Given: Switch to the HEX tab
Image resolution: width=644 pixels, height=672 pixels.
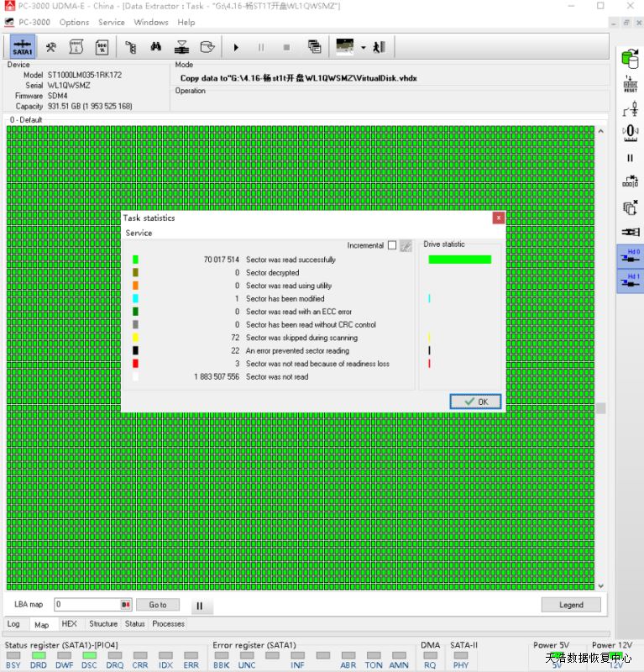Looking at the screenshot, I should (x=69, y=624).
